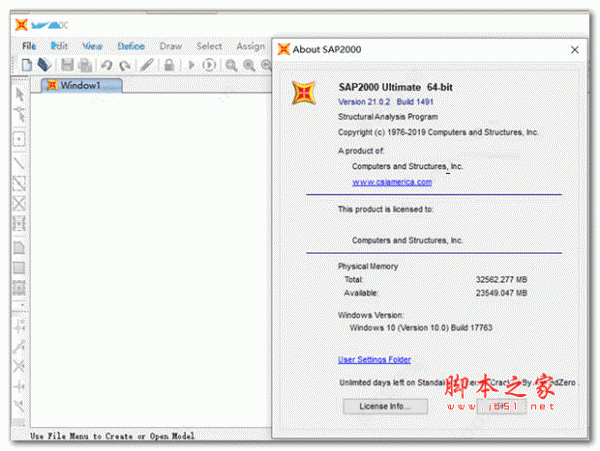Toggle Snap to Perpendicular icon

click(x=19, y=386)
